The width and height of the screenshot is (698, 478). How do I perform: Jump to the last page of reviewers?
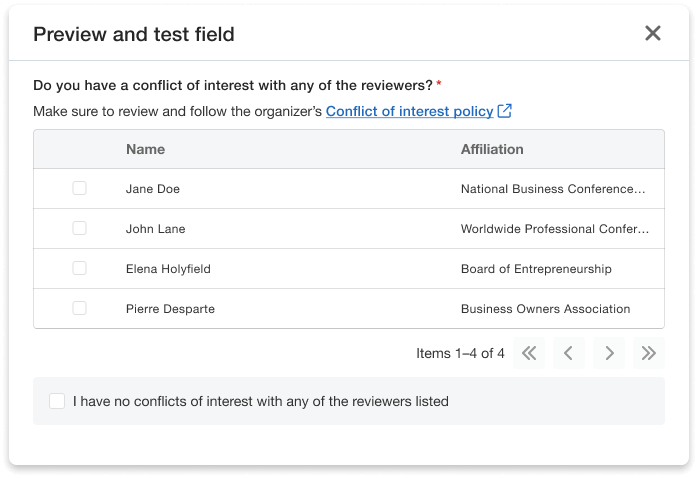[648, 353]
